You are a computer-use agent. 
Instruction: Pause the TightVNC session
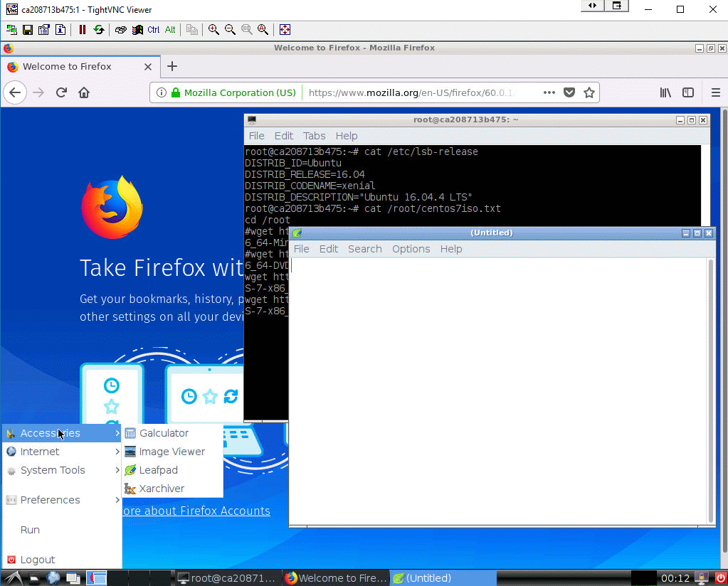82,30
